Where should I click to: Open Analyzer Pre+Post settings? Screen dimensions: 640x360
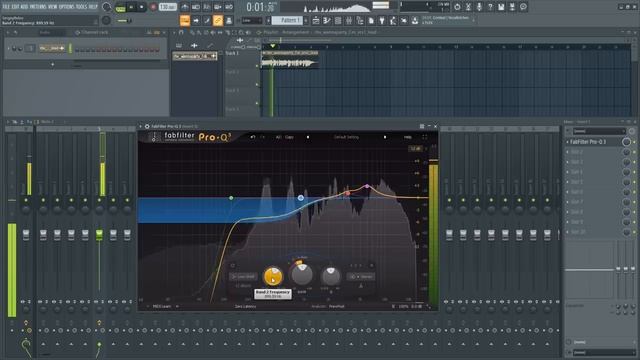pos(328,306)
